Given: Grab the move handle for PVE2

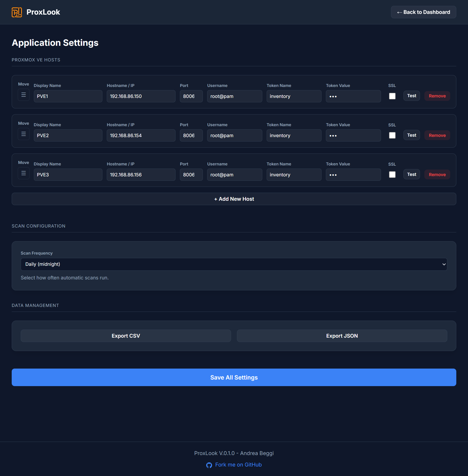Looking at the screenshot, I should pyautogui.click(x=24, y=134).
